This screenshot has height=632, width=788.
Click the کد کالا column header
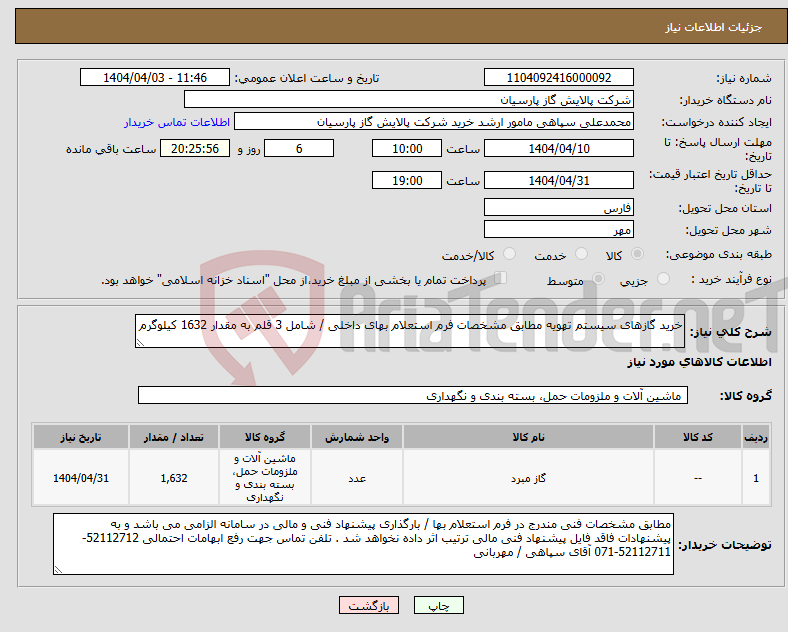(698, 437)
